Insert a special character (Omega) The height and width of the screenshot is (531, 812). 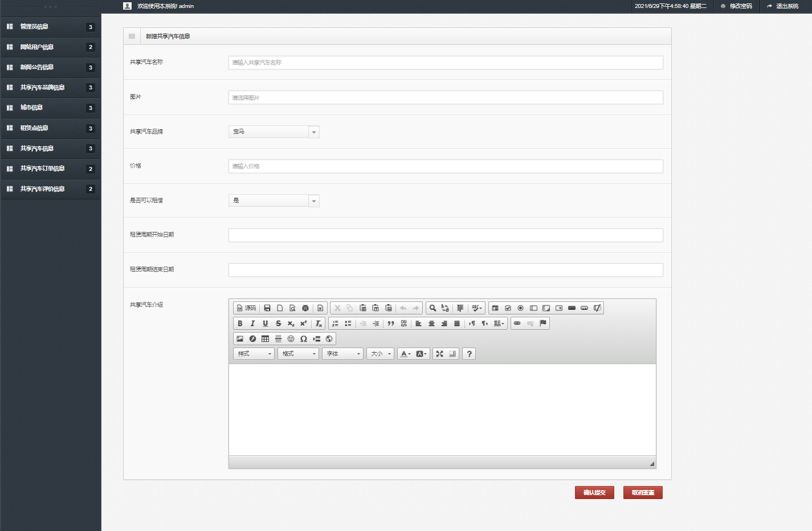coord(304,339)
